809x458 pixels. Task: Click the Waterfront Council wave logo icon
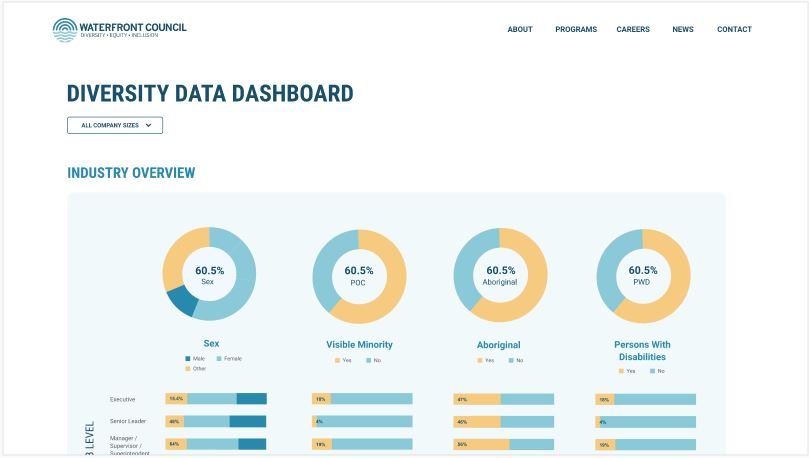tap(65, 30)
